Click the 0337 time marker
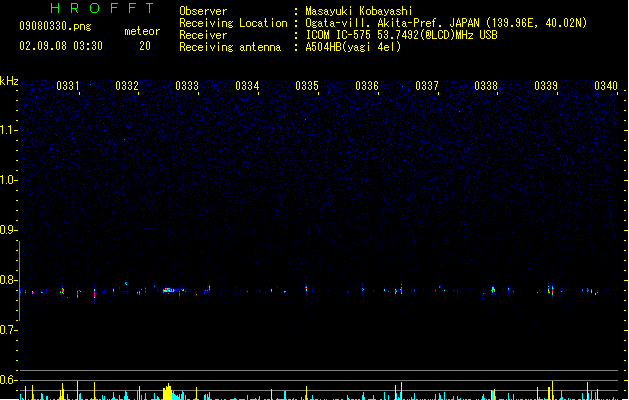Viewport: 629px width, 400px height. tap(427, 86)
